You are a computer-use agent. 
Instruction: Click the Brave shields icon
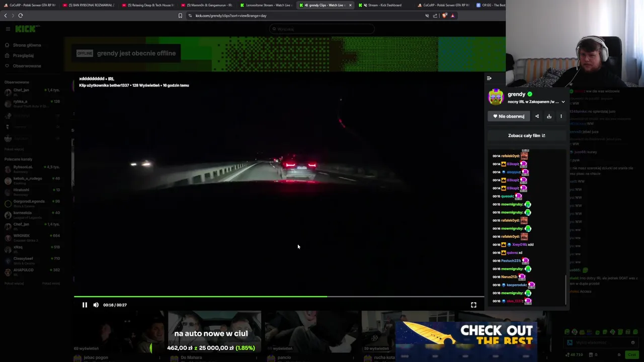click(x=445, y=16)
